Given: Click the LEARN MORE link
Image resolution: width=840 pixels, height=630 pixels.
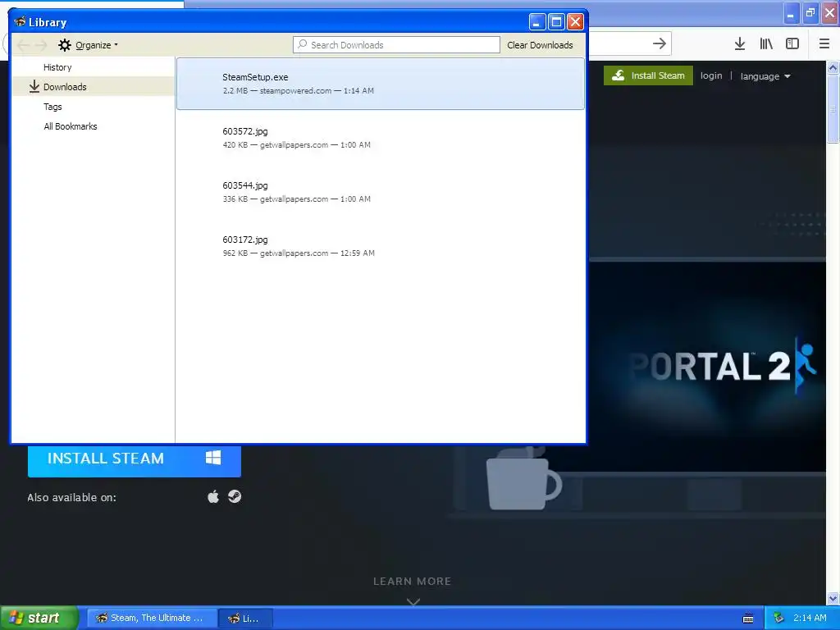Looking at the screenshot, I should [413, 582].
